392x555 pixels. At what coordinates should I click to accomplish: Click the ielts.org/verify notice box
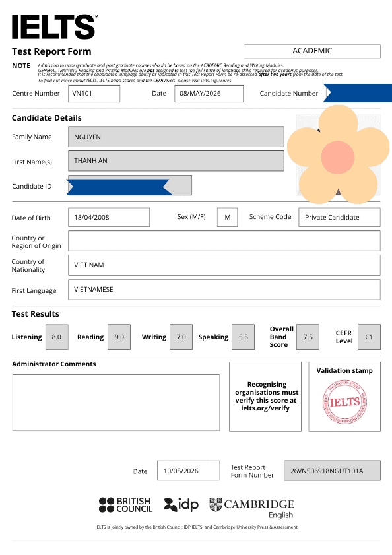pos(265,397)
